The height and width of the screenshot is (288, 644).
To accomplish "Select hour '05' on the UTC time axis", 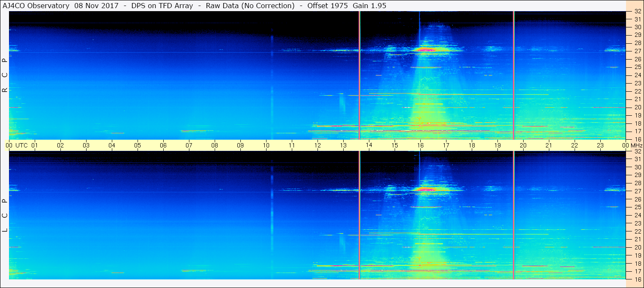I will coord(138,145).
